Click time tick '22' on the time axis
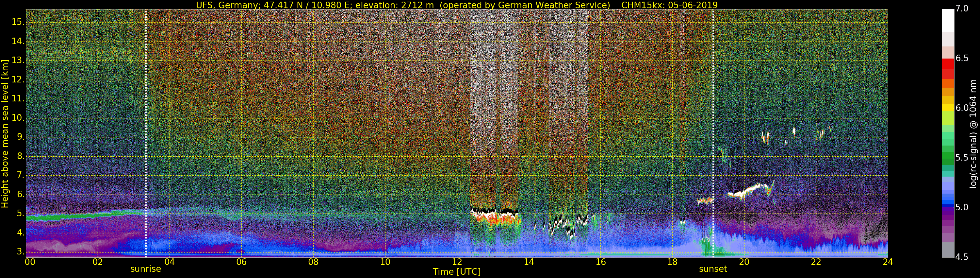980x278 pixels. coord(816,262)
